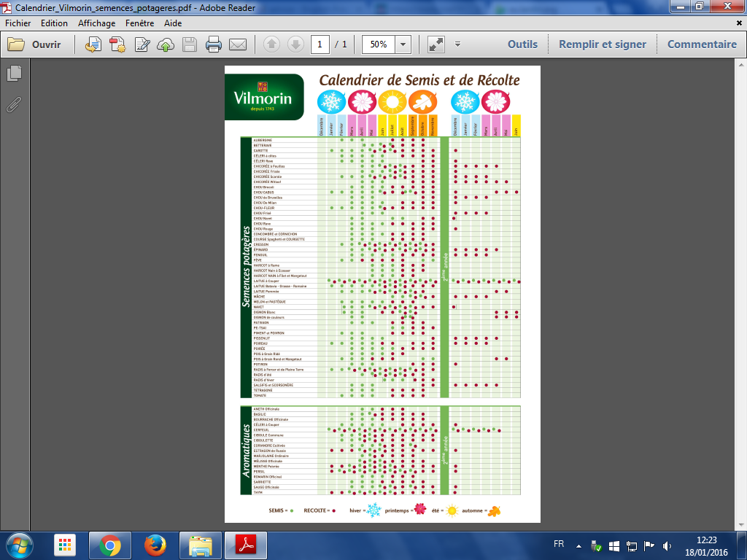Screen dimensions: 747x560
Task: Click the edit PDF pencil icon
Action: [142, 44]
